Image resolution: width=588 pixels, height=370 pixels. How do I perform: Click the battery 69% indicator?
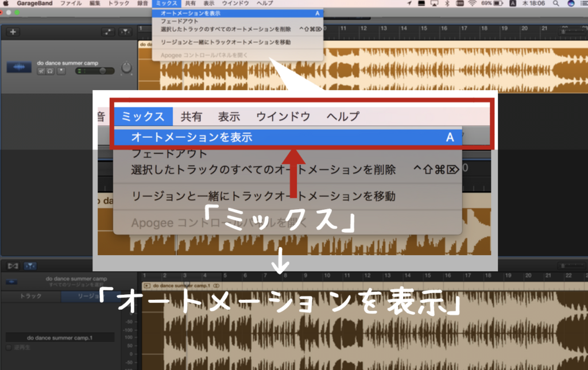492,3
